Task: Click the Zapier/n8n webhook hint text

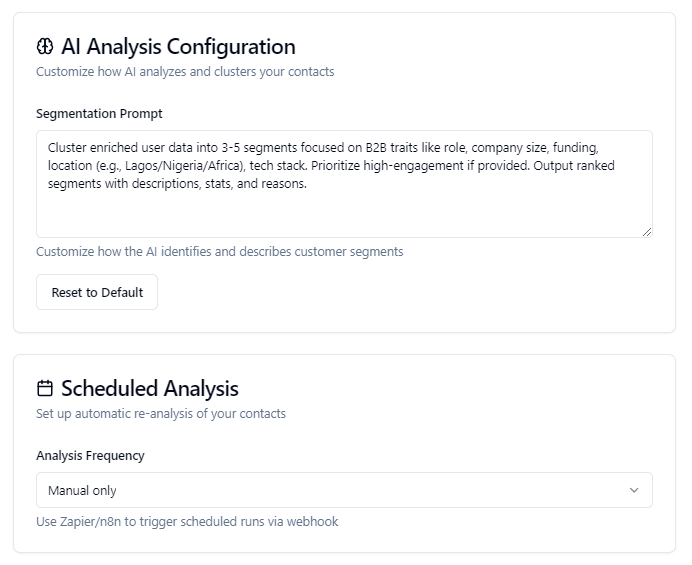Action: pyautogui.click(x=187, y=522)
